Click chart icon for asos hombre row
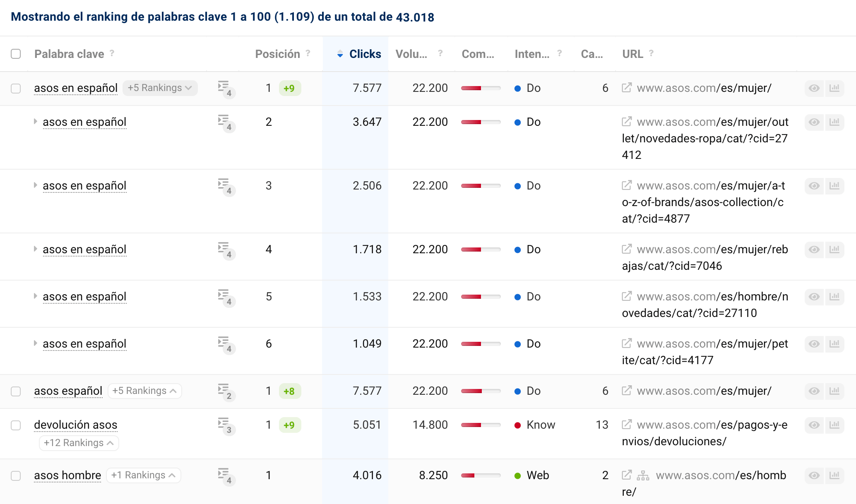 [834, 475]
